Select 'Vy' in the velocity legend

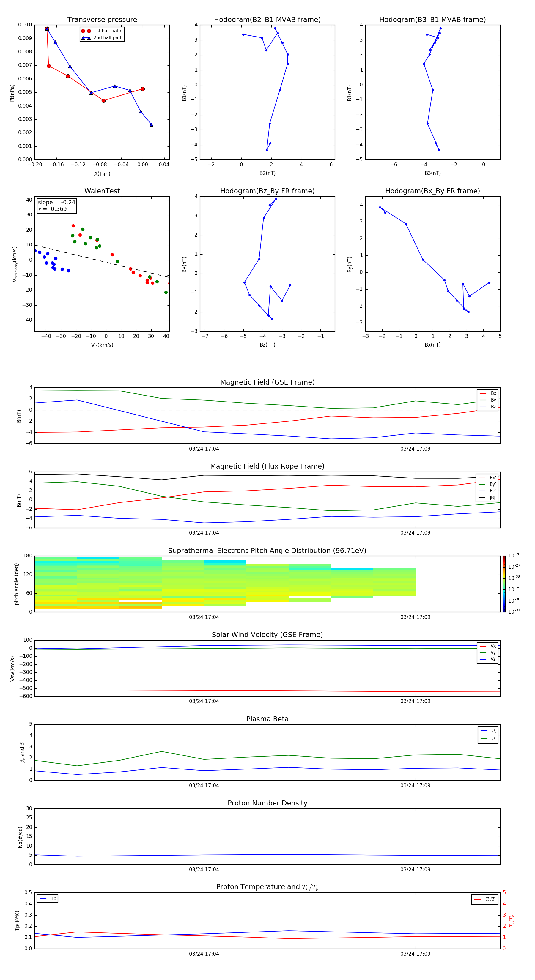[488, 652]
